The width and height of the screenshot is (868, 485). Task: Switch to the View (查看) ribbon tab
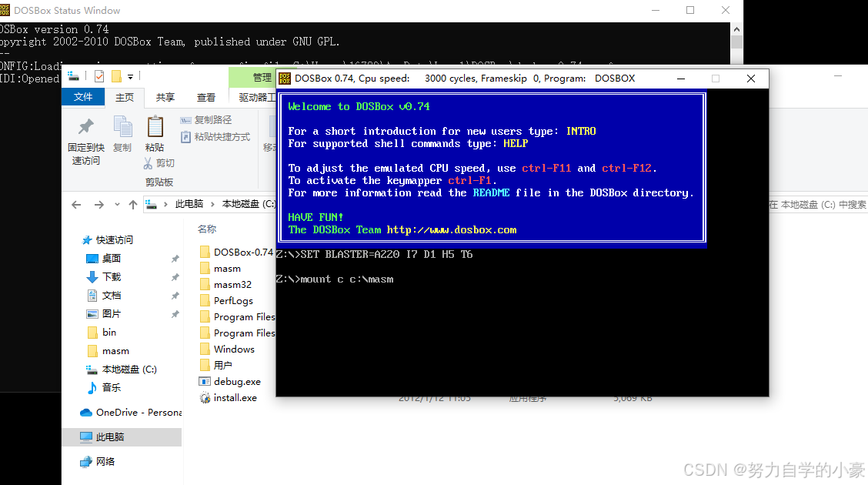[x=206, y=98]
